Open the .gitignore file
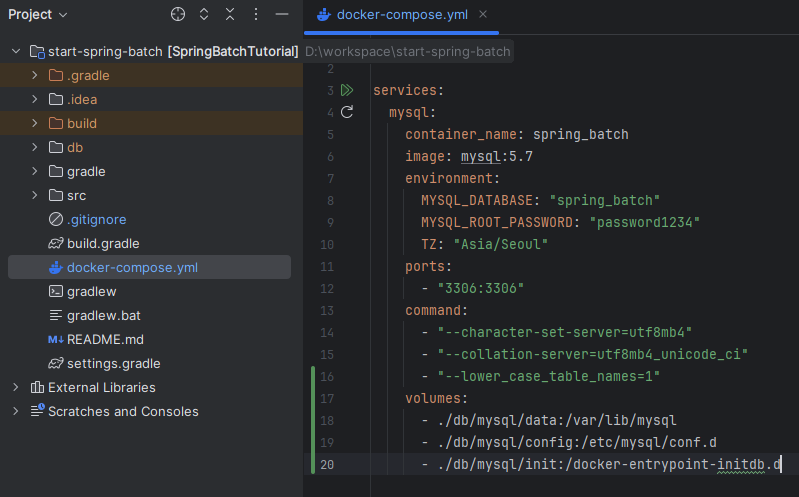This screenshot has width=799, height=497. pos(97,219)
